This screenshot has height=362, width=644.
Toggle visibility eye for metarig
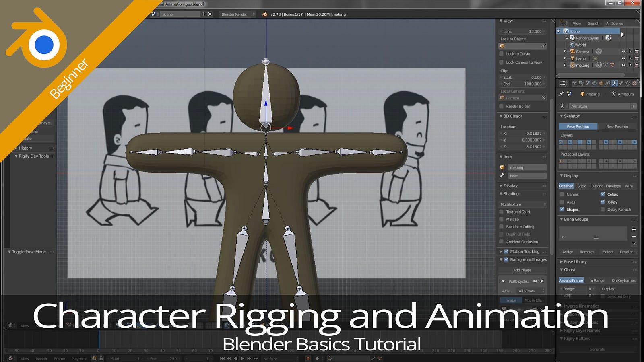coord(623,65)
